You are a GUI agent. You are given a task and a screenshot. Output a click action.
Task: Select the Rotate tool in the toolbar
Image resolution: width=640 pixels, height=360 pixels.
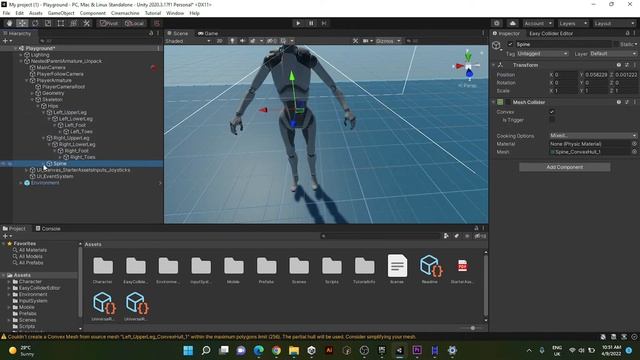35,23
